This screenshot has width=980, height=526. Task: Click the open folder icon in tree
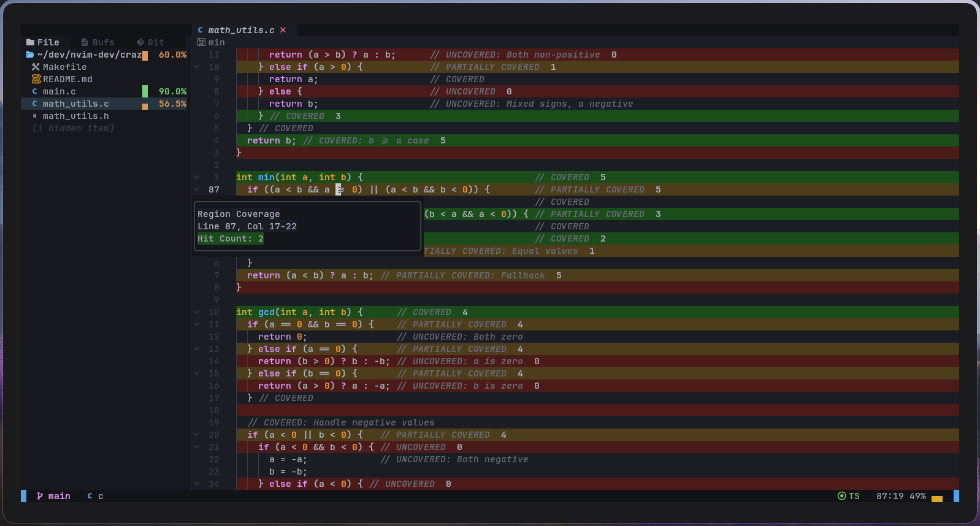tap(30, 55)
